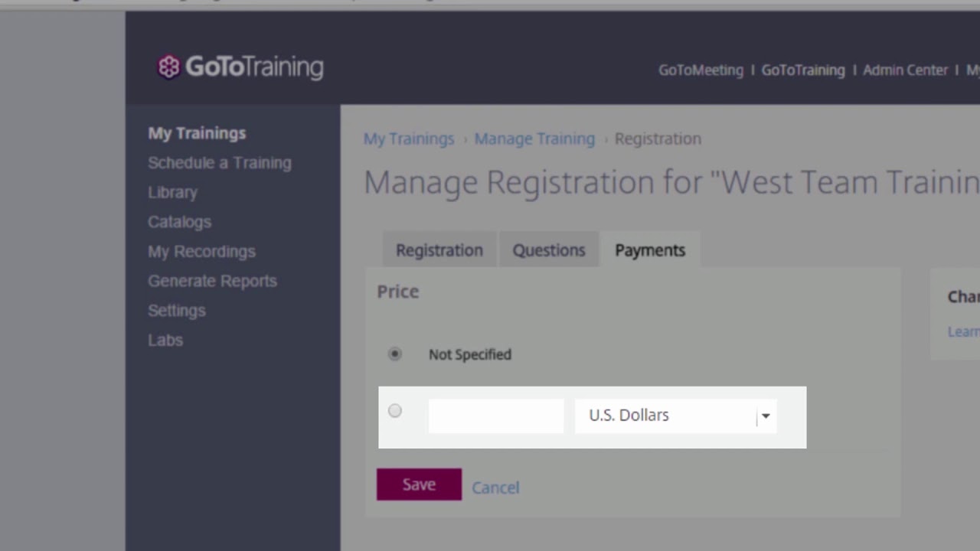The height and width of the screenshot is (551, 980).
Task: Go to Library in sidebar
Action: [172, 192]
